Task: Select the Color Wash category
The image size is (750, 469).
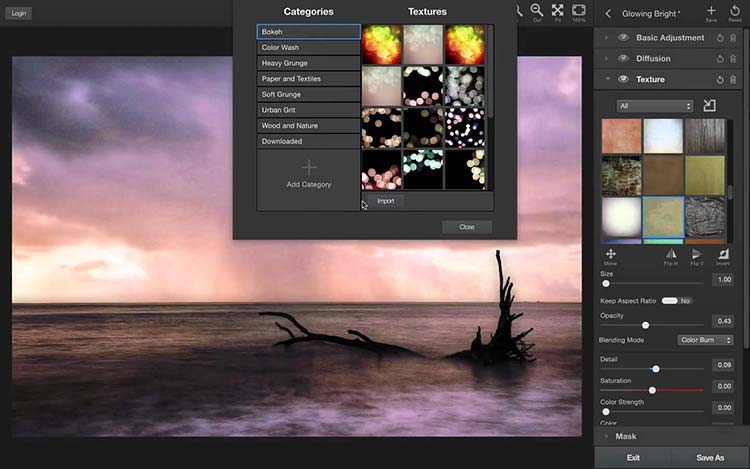Action: [x=309, y=47]
